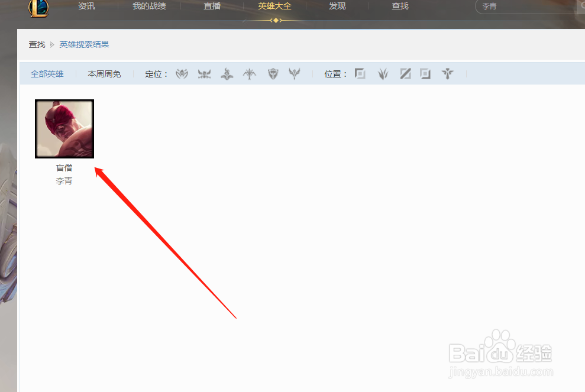Screen dimensions: 585x392
Task: Select the Support position icon
Action: (x=447, y=73)
